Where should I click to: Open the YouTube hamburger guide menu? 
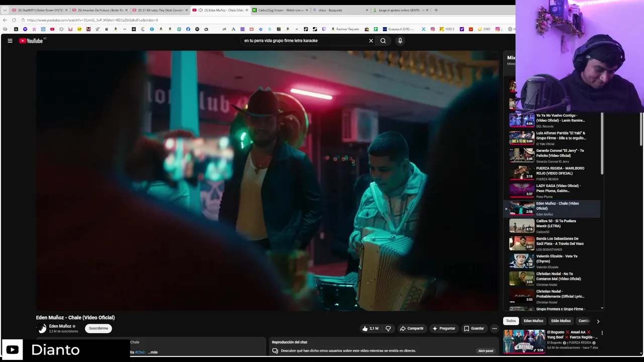pos(10,41)
